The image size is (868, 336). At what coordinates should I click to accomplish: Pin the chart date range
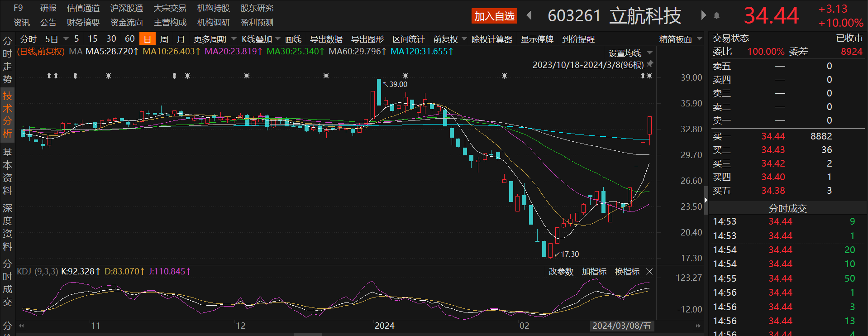tap(650, 64)
